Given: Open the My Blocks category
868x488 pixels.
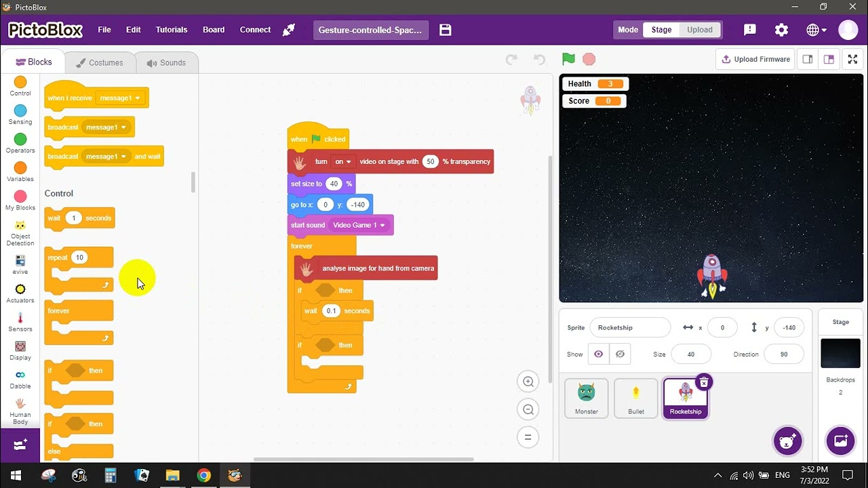Looking at the screenshot, I should [20, 200].
